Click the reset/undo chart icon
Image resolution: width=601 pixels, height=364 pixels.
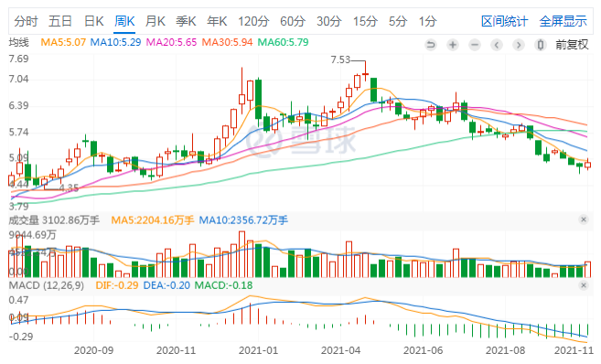(431, 45)
